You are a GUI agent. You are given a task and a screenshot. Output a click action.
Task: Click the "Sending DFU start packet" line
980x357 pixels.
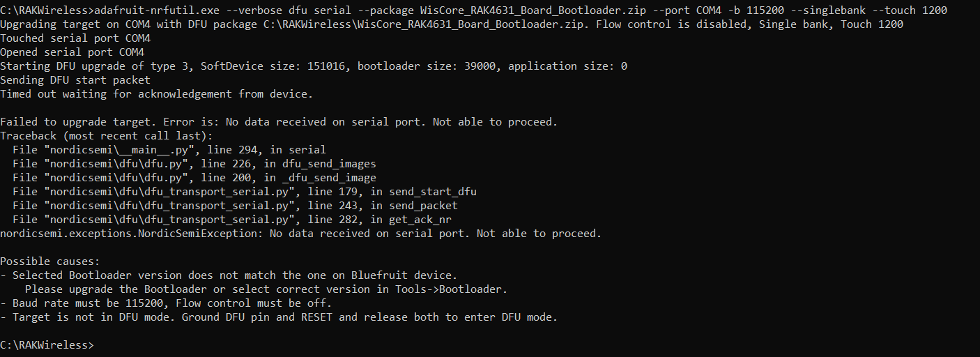pos(75,80)
